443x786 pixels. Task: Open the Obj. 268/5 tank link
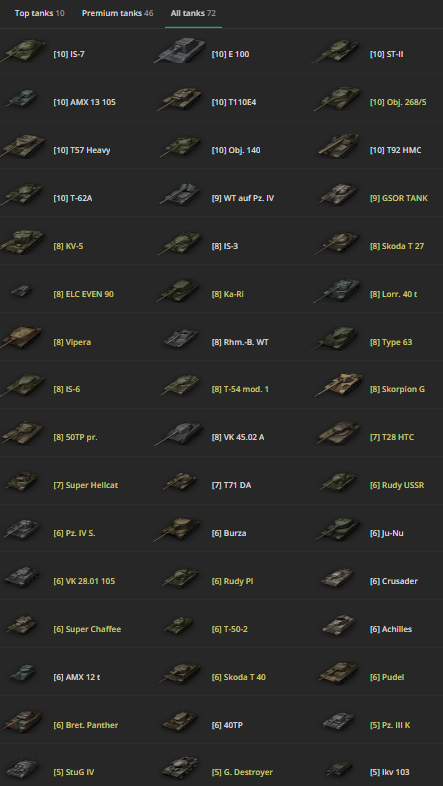click(x=398, y=102)
